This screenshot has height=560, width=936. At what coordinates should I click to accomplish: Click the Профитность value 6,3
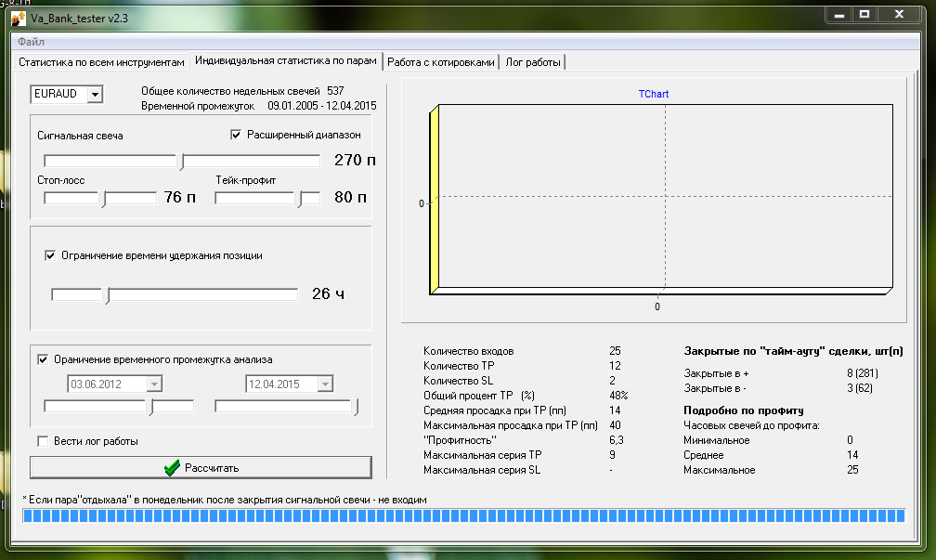pyautogui.click(x=616, y=440)
